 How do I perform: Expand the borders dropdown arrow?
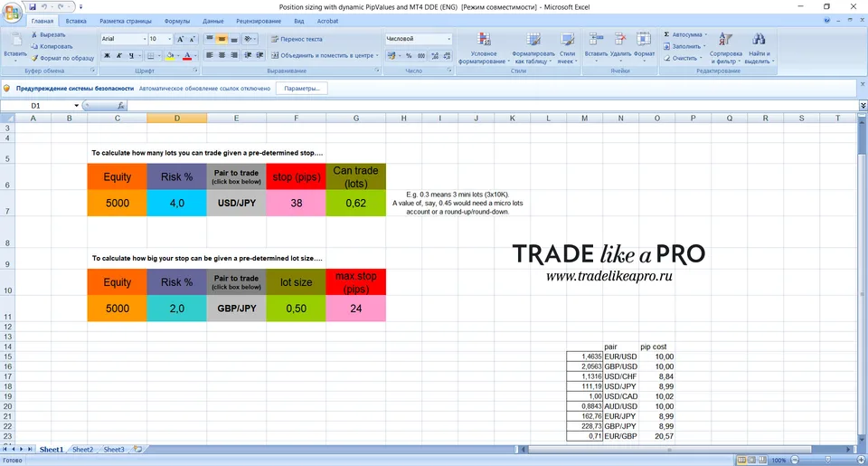[158, 55]
